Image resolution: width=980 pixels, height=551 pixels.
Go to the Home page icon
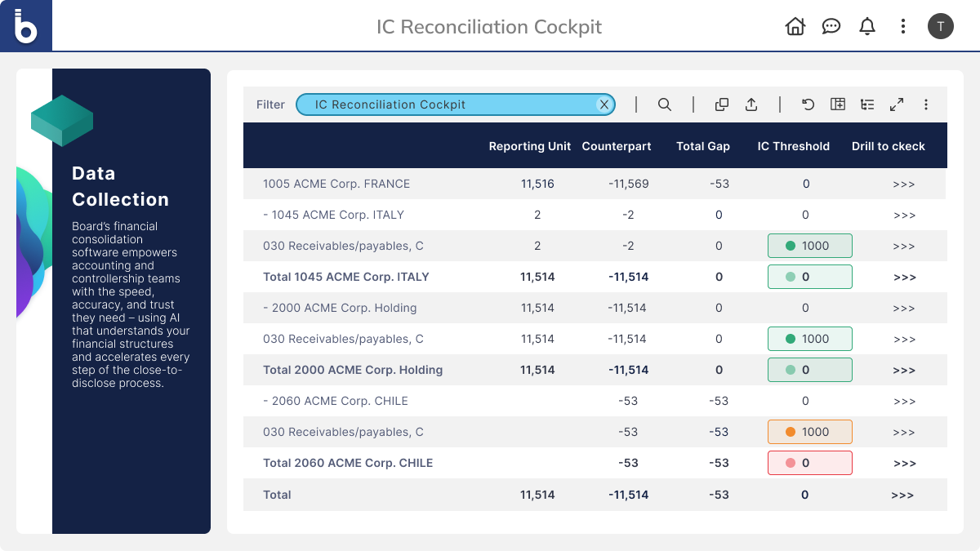coord(795,26)
